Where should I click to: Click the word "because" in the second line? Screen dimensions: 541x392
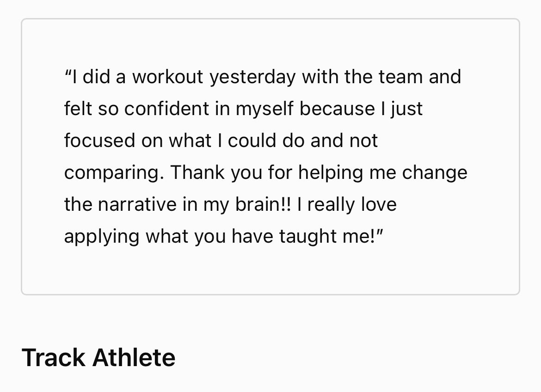coord(337,109)
